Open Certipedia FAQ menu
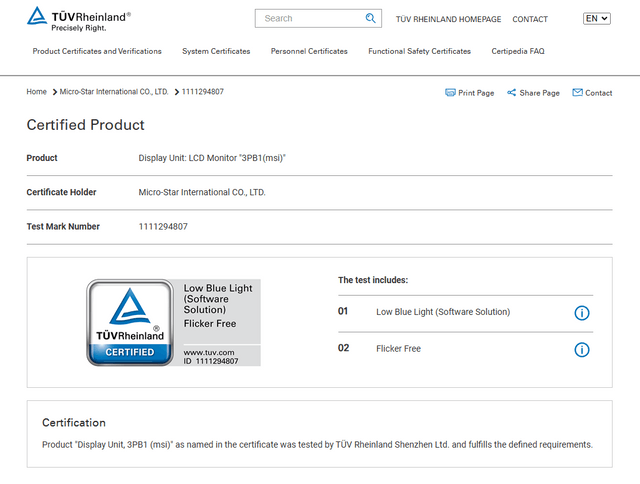Image resolution: width=640 pixels, height=484 pixels. [518, 51]
